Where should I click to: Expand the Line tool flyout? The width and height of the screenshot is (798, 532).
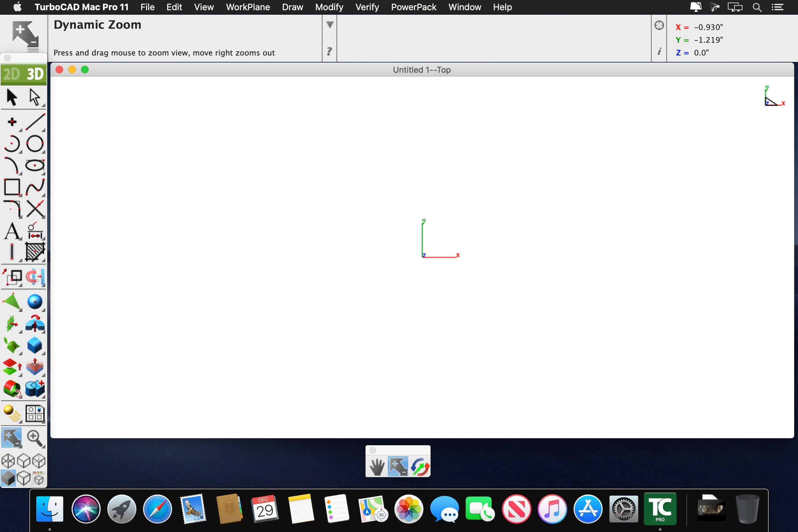pos(43,130)
